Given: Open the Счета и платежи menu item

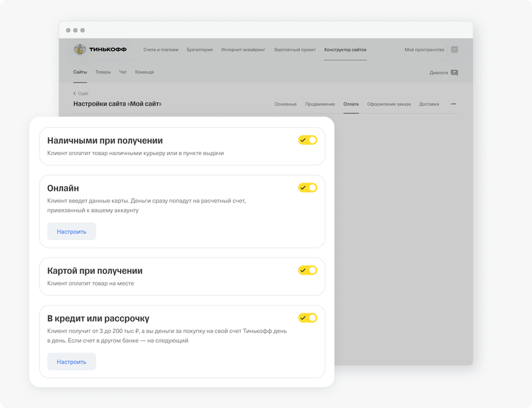Looking at the screenshot, I should click(x=160, y=50).
